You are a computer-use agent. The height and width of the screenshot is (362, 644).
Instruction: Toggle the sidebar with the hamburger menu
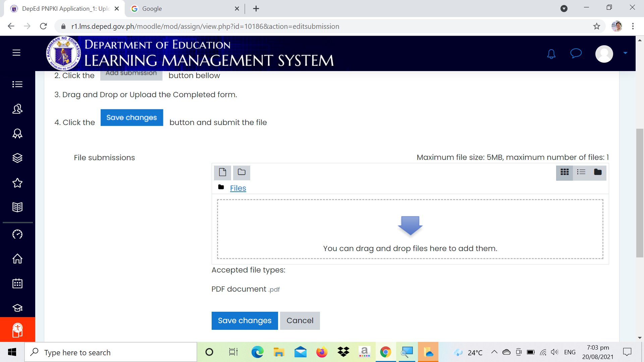[x=16, y=53]
